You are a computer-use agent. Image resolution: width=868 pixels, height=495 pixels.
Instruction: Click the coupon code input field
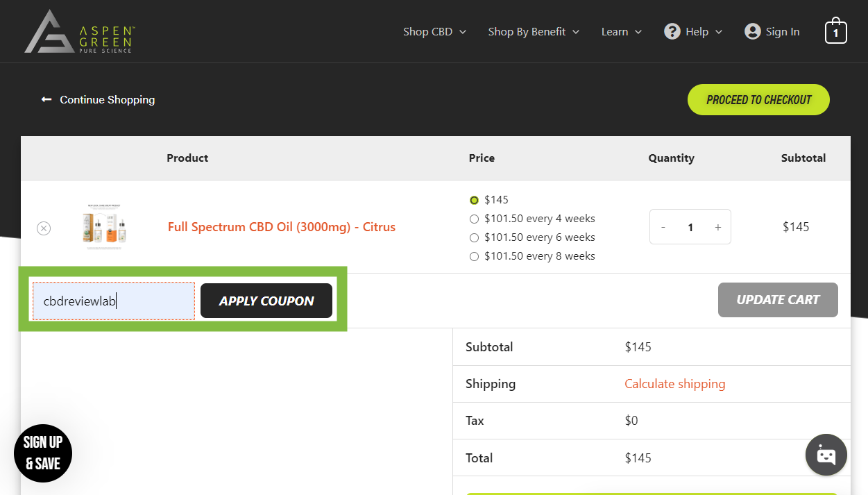point(114,301)
